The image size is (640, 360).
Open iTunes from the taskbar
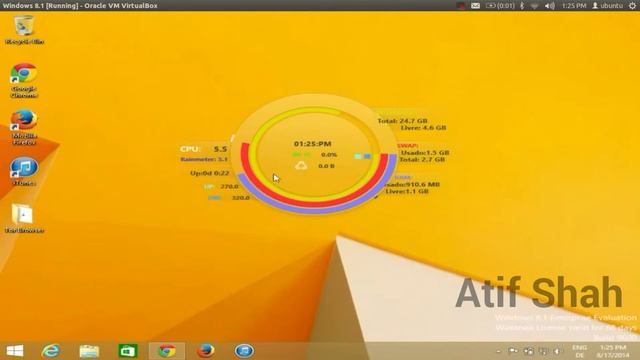pyautogui.click(x=244, y=351)
